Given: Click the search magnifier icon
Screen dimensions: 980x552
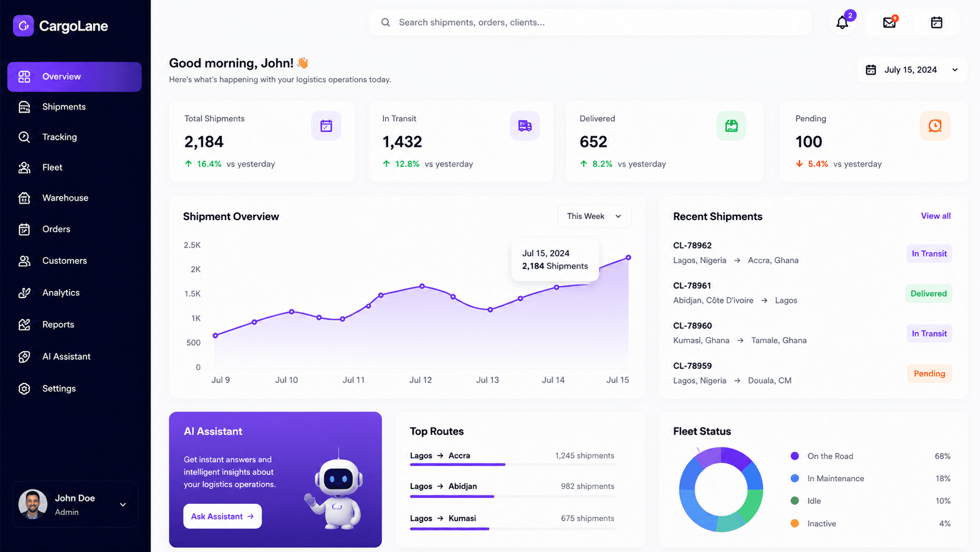Looking at the screenshot, I should (x=386, y=22).
